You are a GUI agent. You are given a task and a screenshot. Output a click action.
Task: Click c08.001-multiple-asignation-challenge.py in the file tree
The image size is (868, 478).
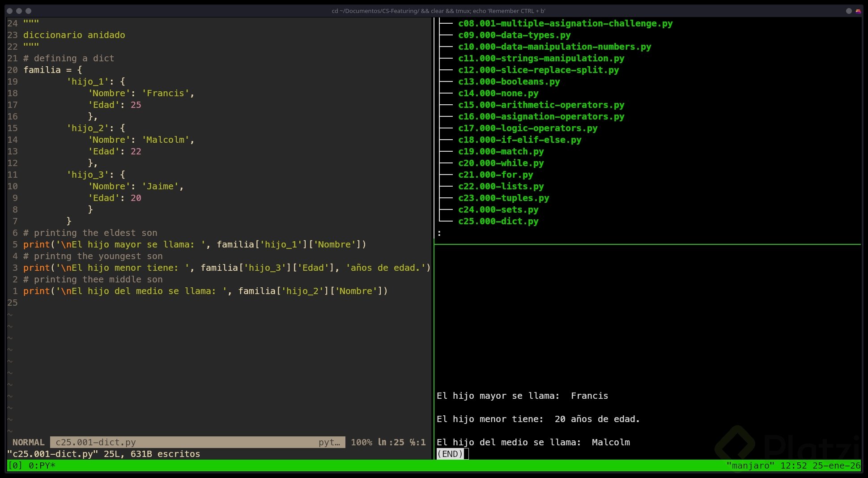tap(566, 23)
